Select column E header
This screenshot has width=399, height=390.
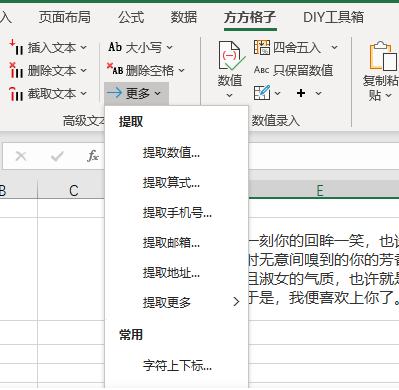click(320, 190)
